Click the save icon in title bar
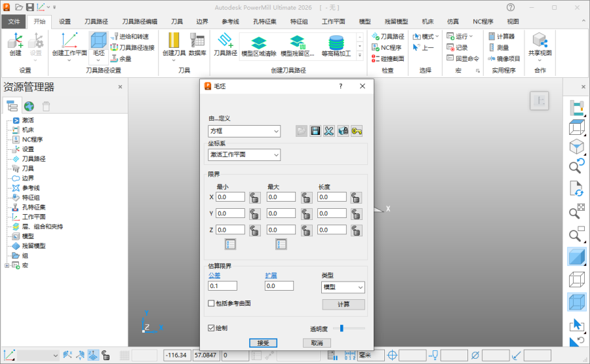590x364 pixels. (30, 7)
